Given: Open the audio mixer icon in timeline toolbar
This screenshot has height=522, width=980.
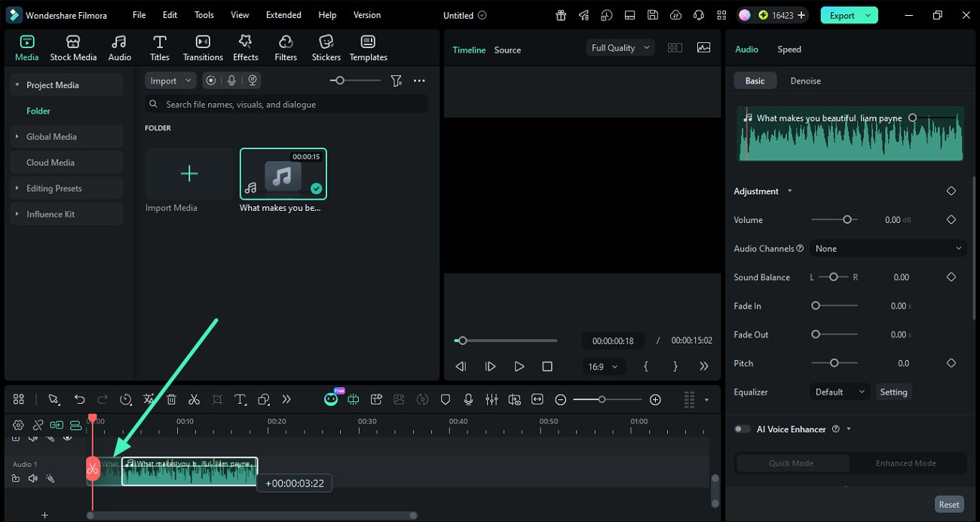Looking at the screenshot, I should coord(492,399).
